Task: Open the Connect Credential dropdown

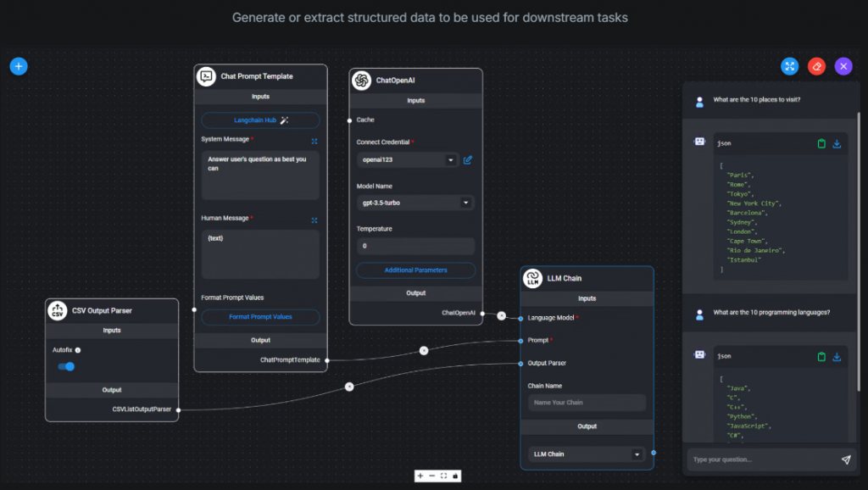Action: (407, 159)
